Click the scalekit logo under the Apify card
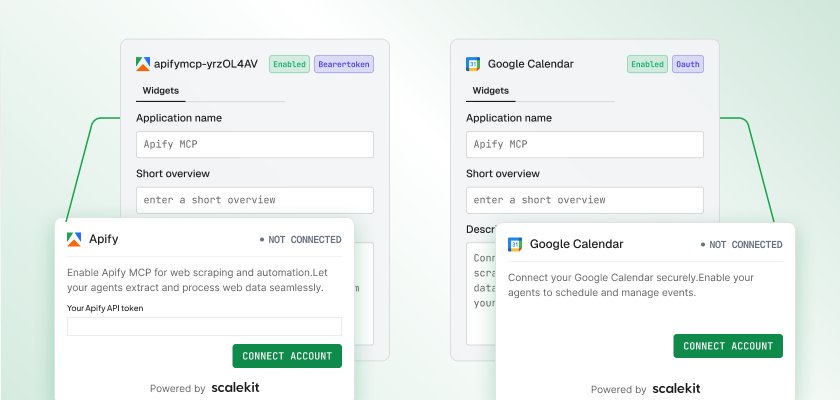 click(x=235, y=388)
